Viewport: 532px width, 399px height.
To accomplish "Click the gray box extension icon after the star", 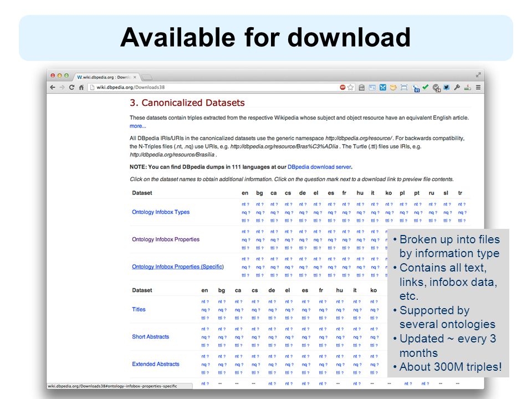I will coord(362,88).
